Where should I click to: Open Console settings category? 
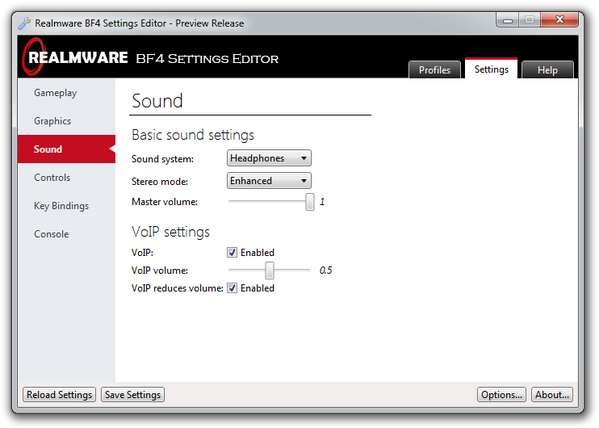[x=66, y=234]
